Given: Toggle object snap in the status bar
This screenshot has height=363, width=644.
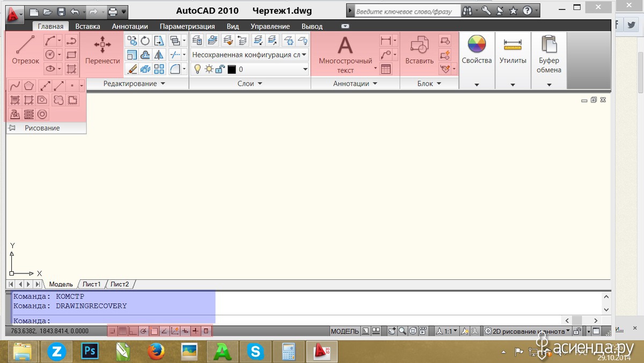Looking at the screenshot, I should pyautogui.click(x=154, y=331).
